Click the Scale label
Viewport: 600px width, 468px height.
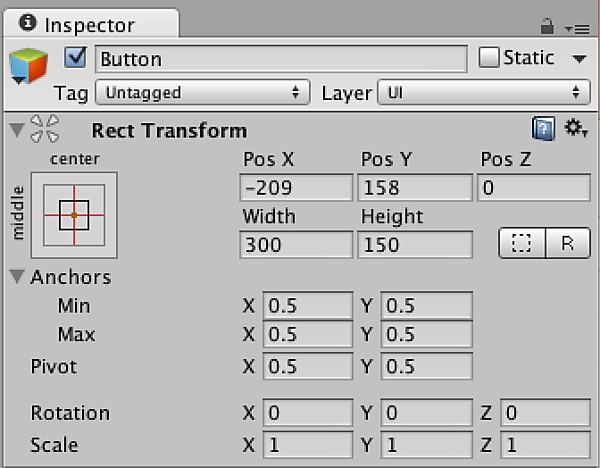click(54, 445)
